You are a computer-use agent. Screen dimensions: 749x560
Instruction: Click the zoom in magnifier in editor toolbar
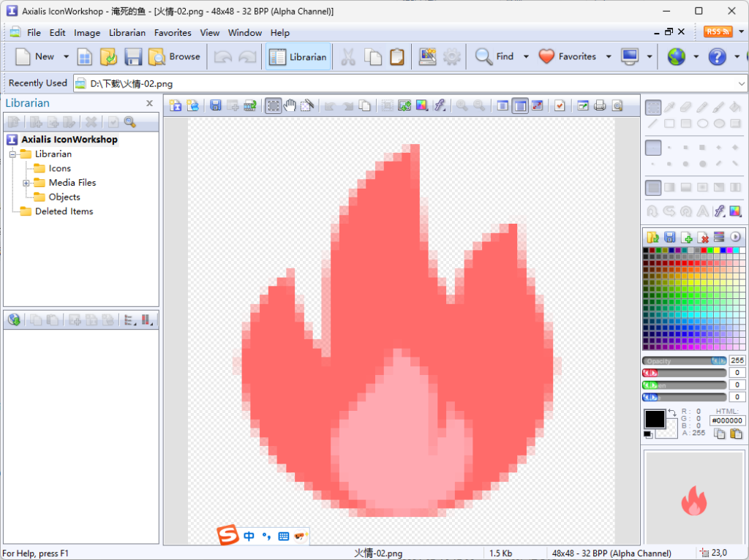[x=462, y=105]
